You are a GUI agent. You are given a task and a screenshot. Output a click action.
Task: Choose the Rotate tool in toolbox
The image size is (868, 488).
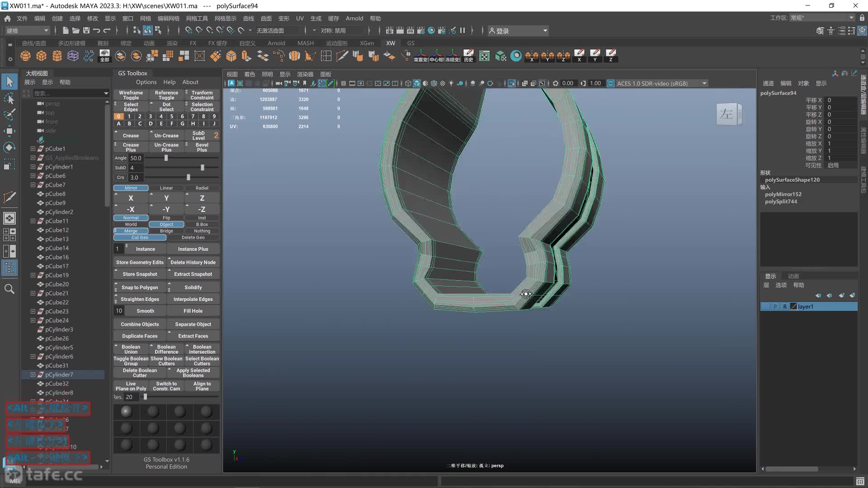pos(9,147)
